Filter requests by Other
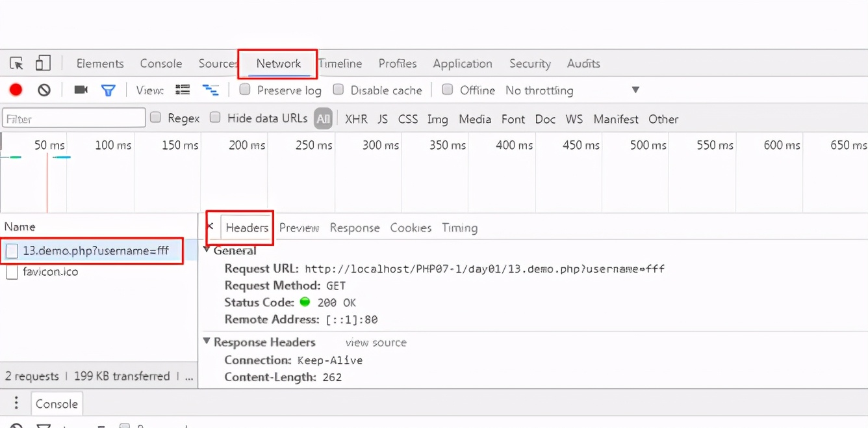Viewport: 868px width, 428px height. click(663, 119)
